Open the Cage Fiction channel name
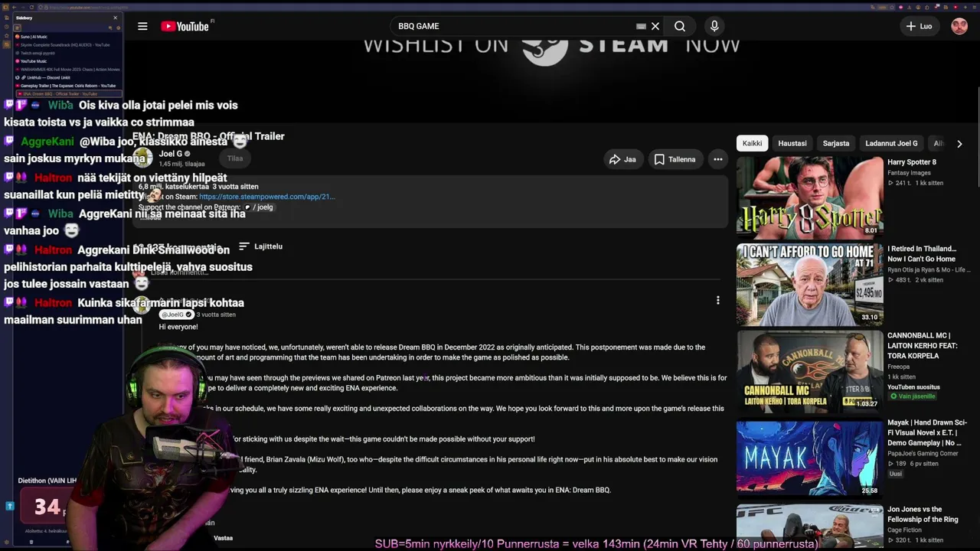Viewport: 980px width, 551px height. click(x=904, y=530)
